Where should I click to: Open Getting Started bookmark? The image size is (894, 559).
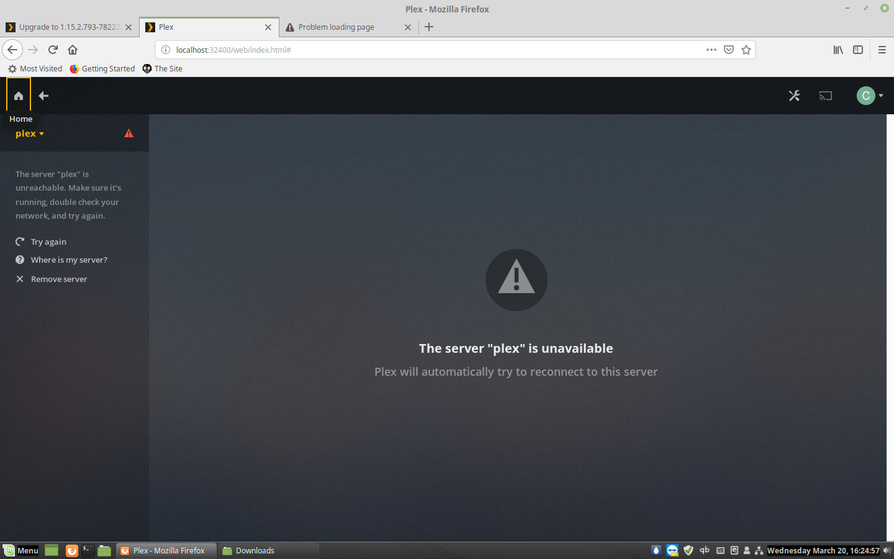click(x=103, y=68)
